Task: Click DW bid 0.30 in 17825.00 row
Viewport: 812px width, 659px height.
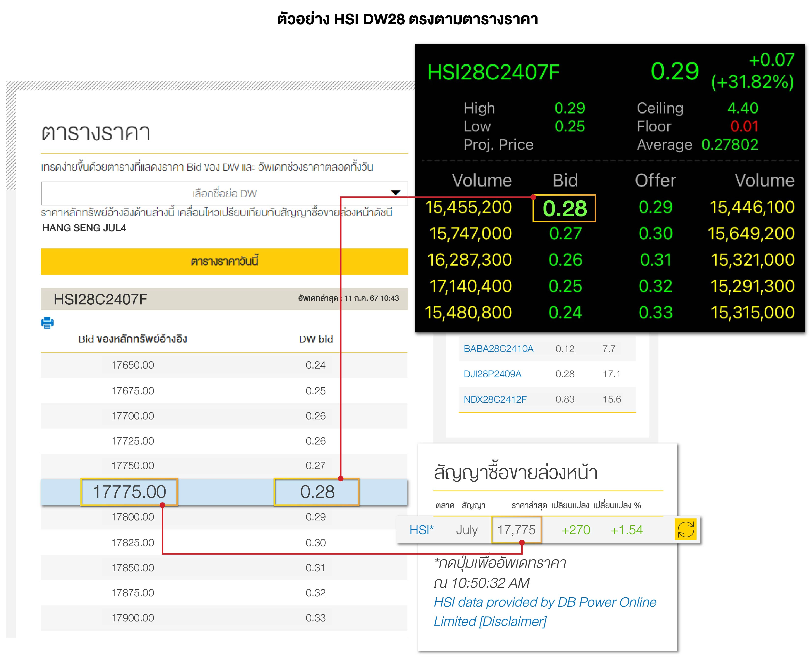Action: click(315, 543)
